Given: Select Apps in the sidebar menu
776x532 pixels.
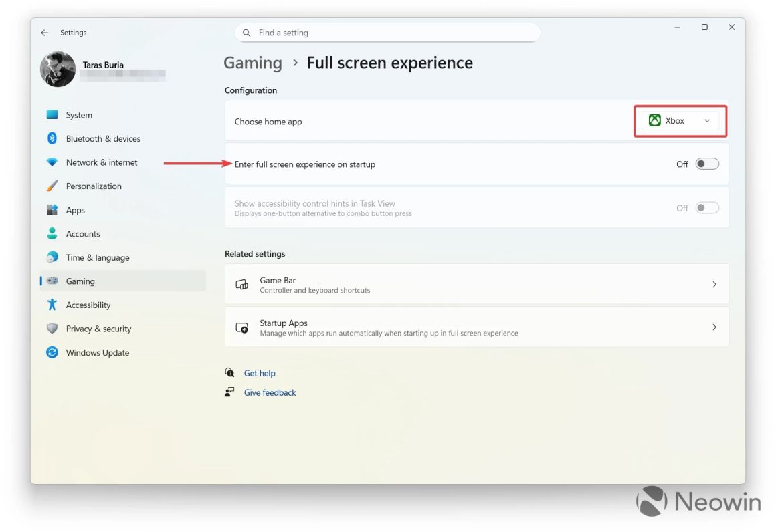Looking at the screenshot, I should tap(76, 210).
